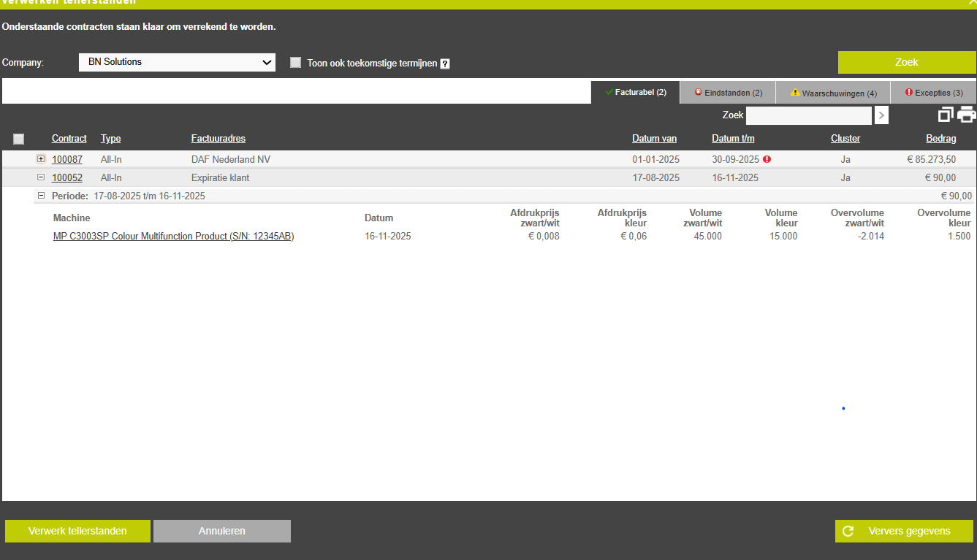Enable 'Toon ook toekomstige termijnen' checkbox
This screenshot has height=560, width=977.
[x=295, y=63]
